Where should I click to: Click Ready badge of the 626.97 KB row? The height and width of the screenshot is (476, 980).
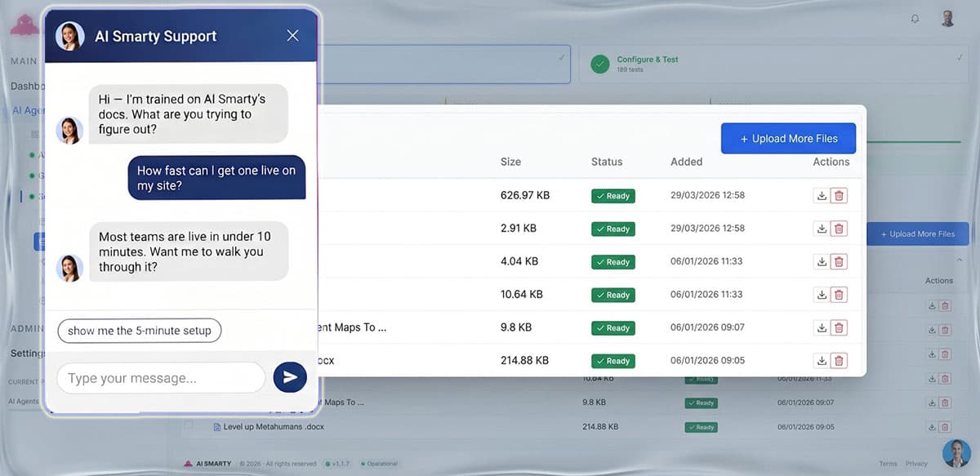[613, 196]
